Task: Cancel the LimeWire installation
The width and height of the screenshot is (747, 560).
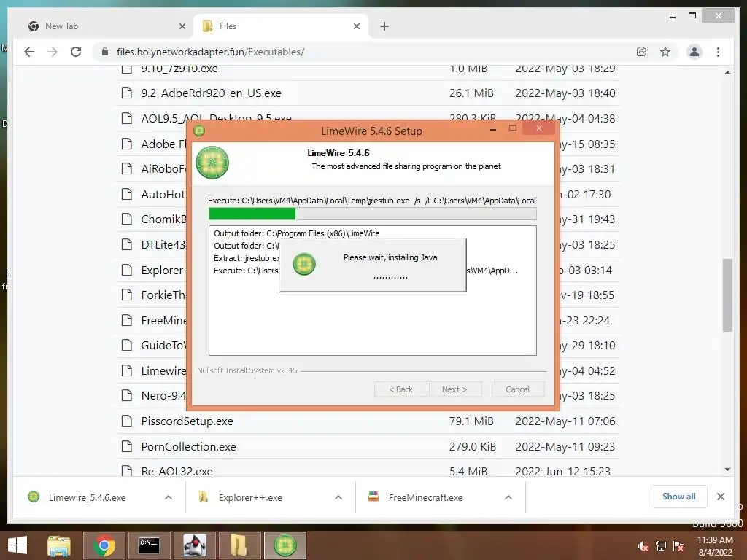Action: pyautogui.click(x=517, y=389)
